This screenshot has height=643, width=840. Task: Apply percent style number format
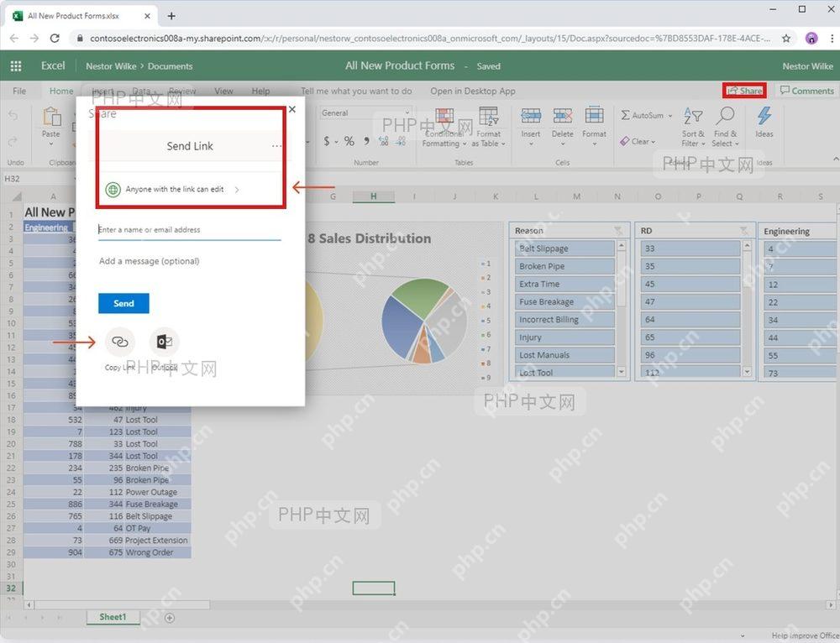click(x=349, y=141)
